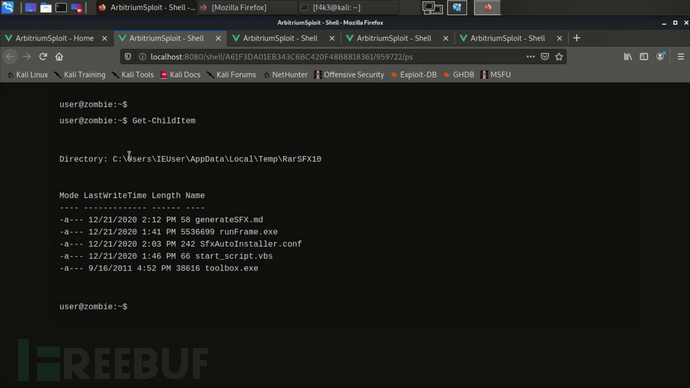This screenshot has height=388, width=690.
Task: Go to the Firefox home page
Action: 59,57
